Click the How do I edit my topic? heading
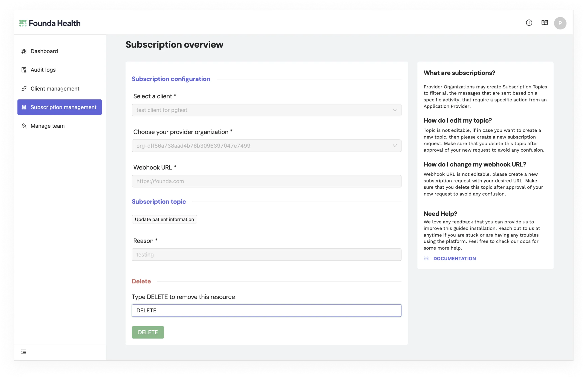Image resolution: width=588 pixels, height=379 pixels. coord(457,120)
